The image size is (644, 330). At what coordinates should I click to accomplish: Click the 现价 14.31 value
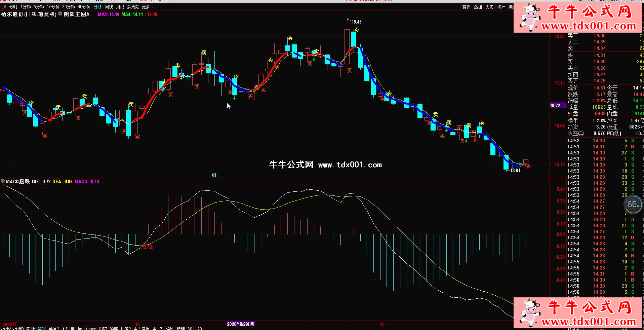[599, 88]
